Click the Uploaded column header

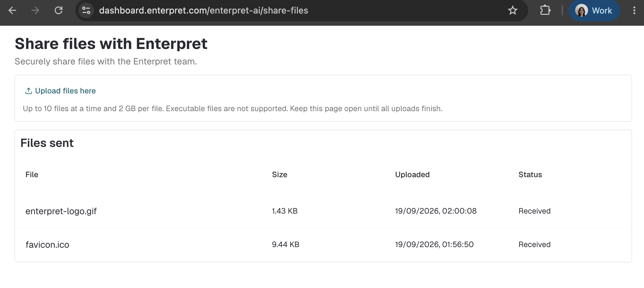click(412, 175)
